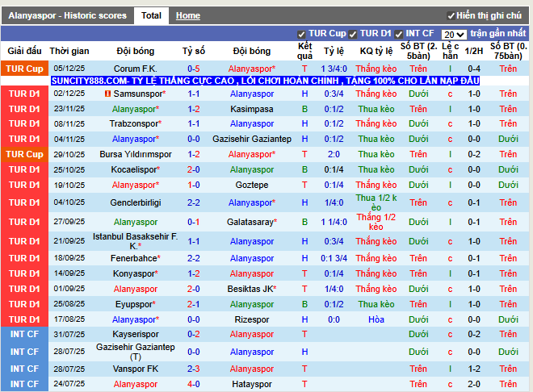Click the INT CF label dated 31/07/25

pyautogui.click(x=24, y=334)
